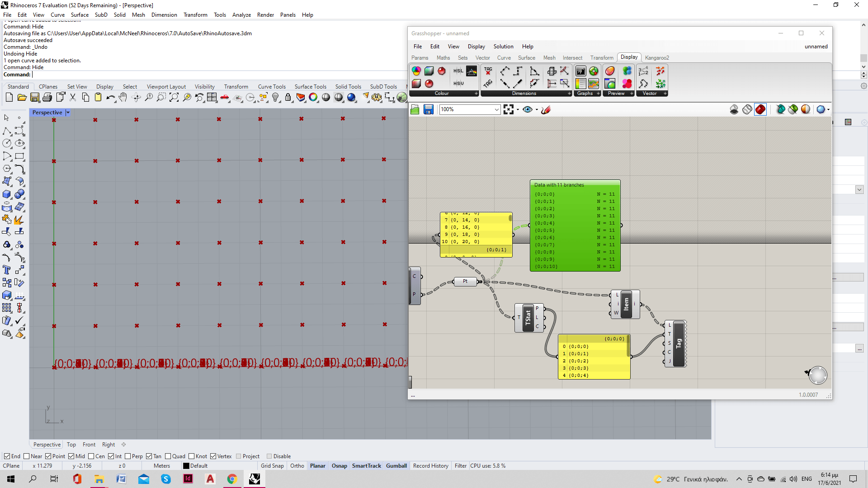The image size is (868, 488).
Task: Select the Aligned Dimension component icon
Action: tap(505, 71)
